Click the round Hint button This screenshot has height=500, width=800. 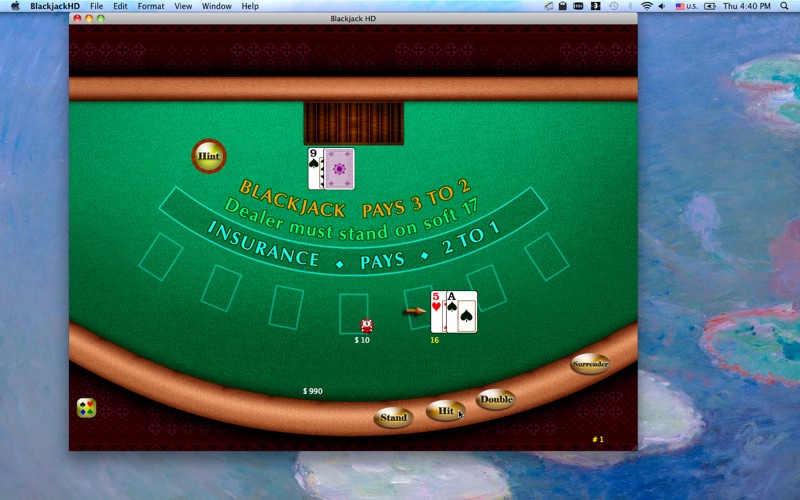coord(209,156)
